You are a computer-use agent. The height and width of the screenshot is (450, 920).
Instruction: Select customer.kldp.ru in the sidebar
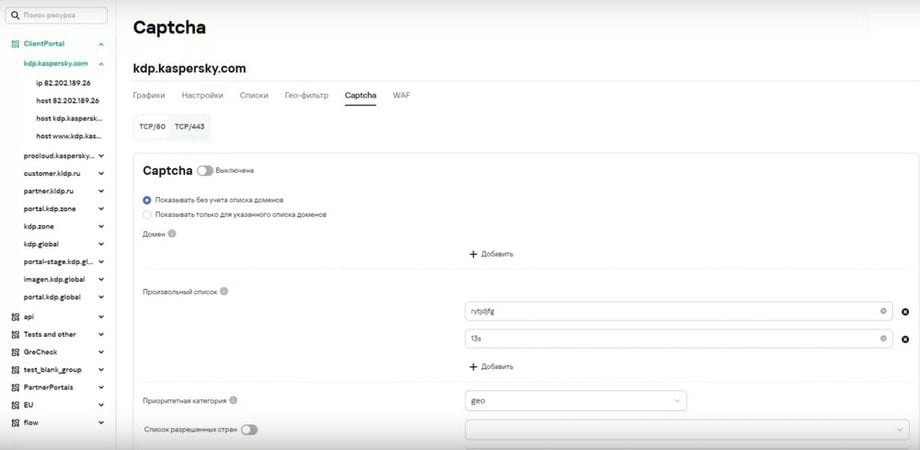50,174
